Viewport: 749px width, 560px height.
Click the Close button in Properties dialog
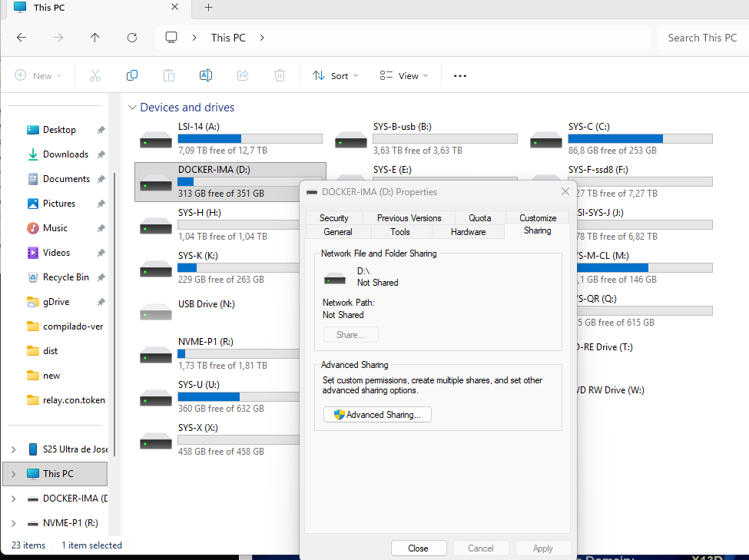tap(419, 548)
